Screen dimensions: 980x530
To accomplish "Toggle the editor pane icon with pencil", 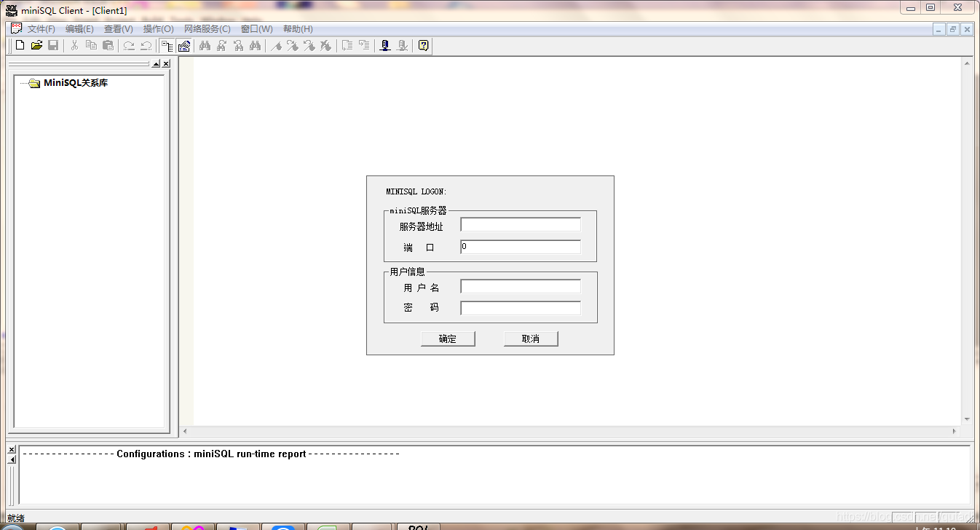I will click(x=184, y=46).
